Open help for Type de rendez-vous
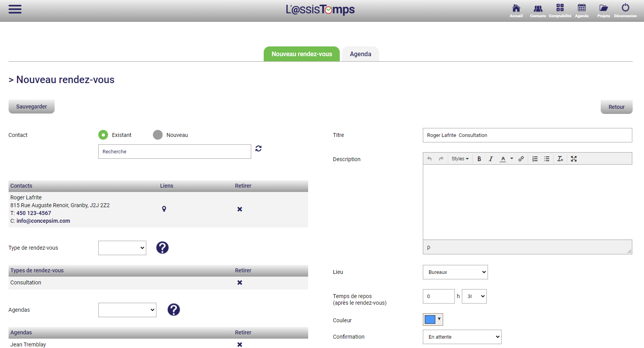This screenshot has height=348, width=644. [162, 248]
